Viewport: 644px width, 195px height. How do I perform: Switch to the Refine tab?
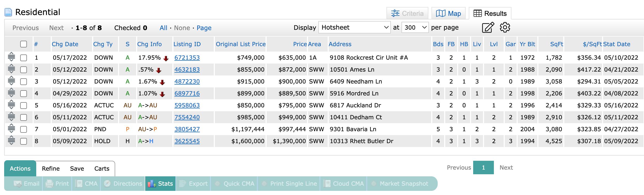[x=51, y=169]
